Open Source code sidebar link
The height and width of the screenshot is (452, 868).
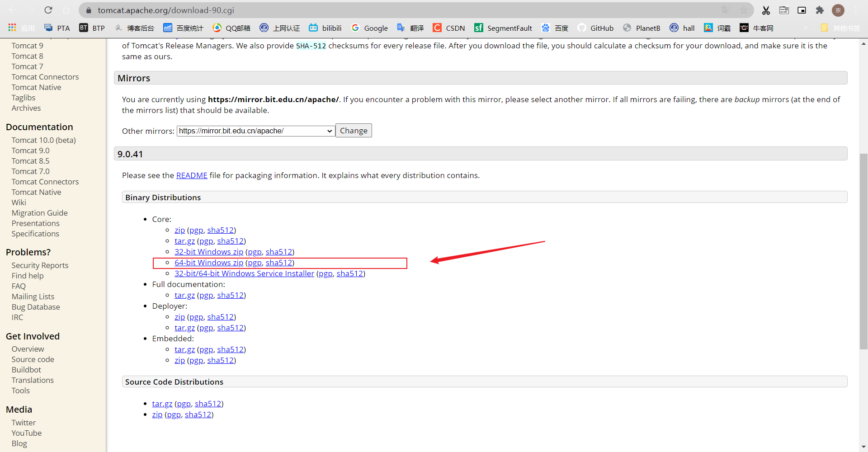(x=33, y=359)
